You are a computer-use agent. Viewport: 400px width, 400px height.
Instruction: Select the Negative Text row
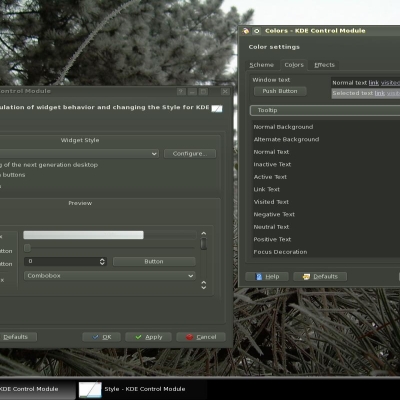point(326,214)
